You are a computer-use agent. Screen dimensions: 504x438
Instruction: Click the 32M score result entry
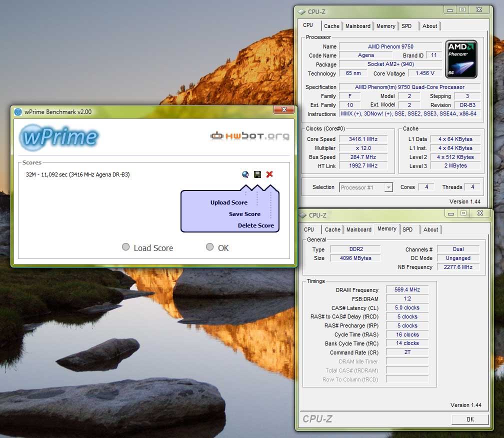78,174
